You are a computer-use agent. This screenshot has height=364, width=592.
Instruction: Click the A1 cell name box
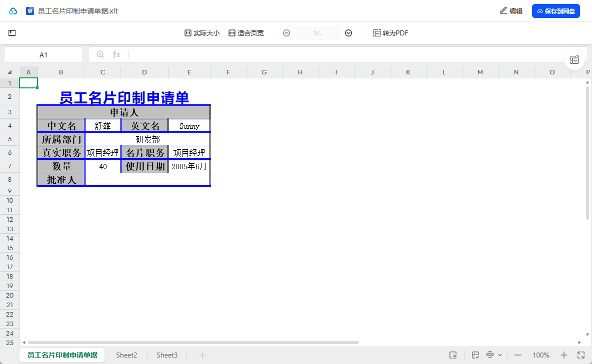tap(43, 55)
